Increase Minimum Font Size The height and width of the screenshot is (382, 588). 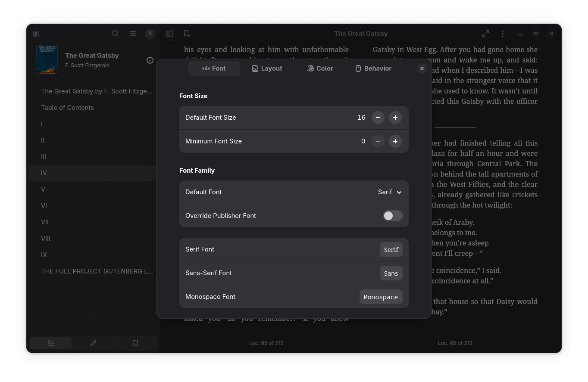point(395,141)
